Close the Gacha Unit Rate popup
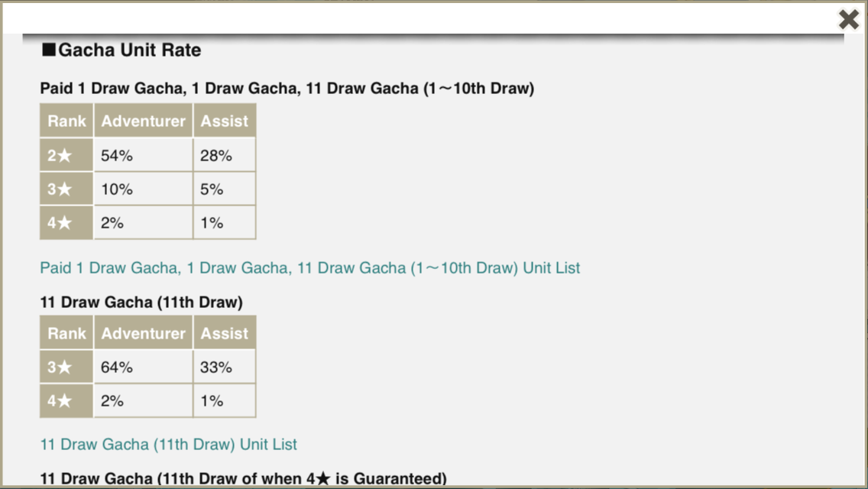This screenshot has width=868, height=489. (848, 19)
